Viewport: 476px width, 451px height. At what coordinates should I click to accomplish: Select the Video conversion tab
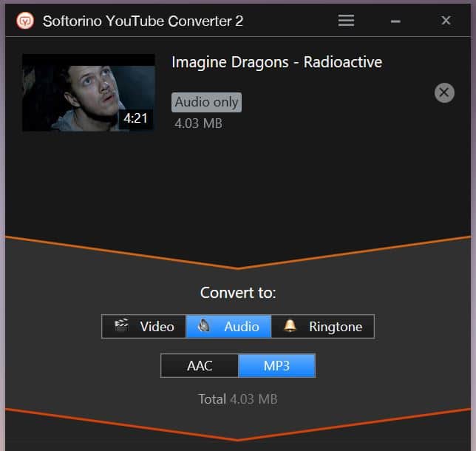tap(144, 327)
